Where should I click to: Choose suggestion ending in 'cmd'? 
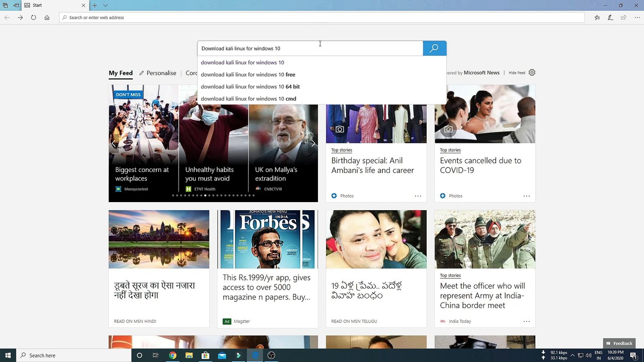point(322,99)
